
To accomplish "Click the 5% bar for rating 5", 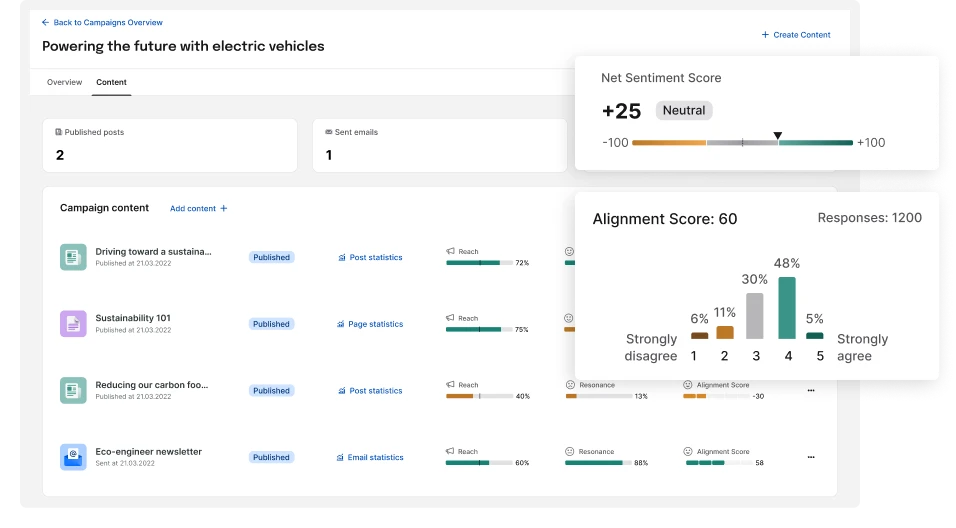I will coord(815,335).
